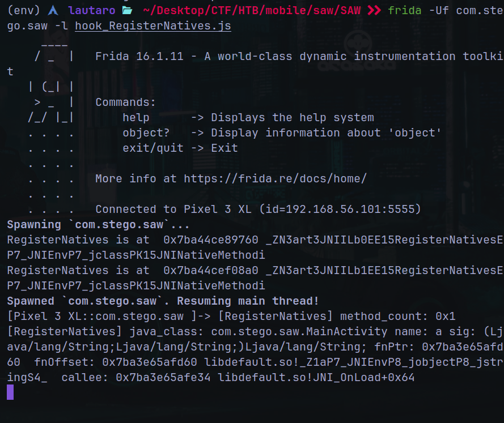
Task: Click the '(env)' virtualenv indicator
Action: click(24, 11)
